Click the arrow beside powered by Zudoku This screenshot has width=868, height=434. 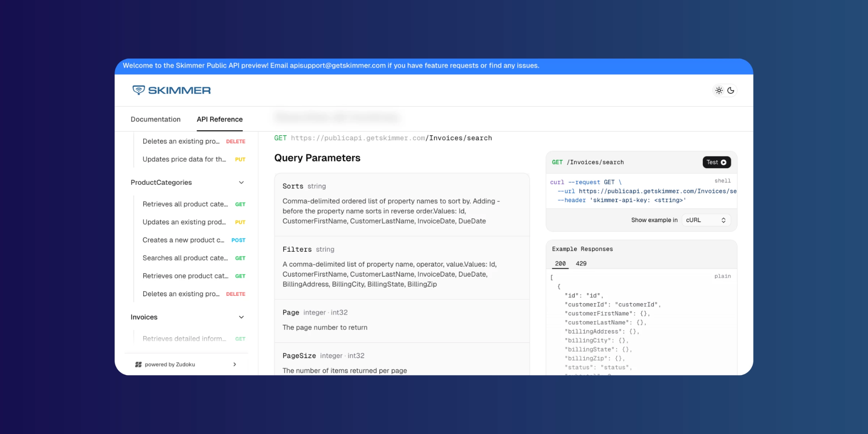234,364
